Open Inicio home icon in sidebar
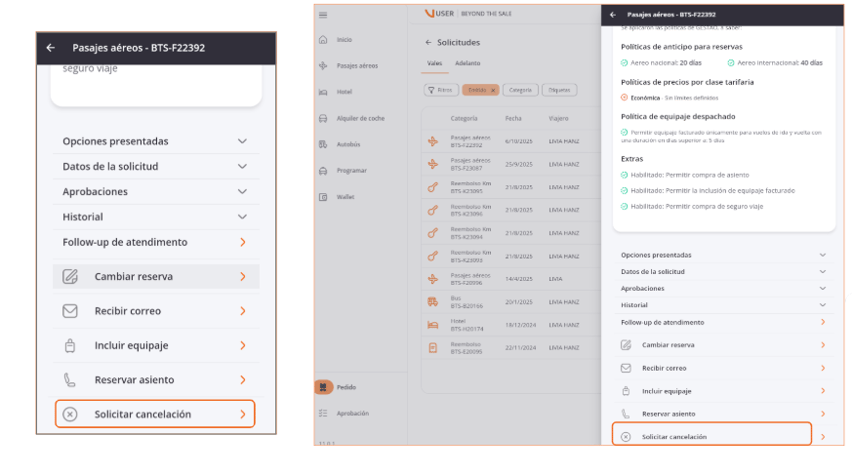The width and height of the screenshot is (852, 475). click(322, 40)
